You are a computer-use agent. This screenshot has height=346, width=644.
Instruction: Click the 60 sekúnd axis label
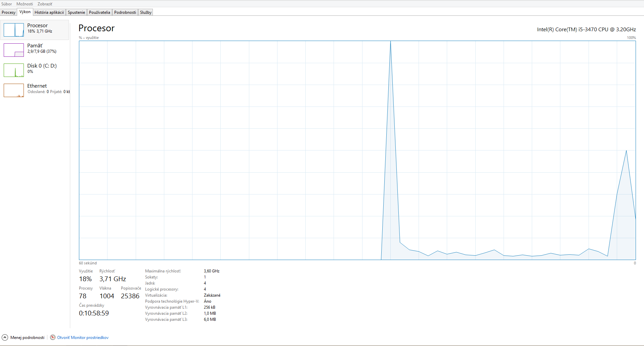coord(88,263)
